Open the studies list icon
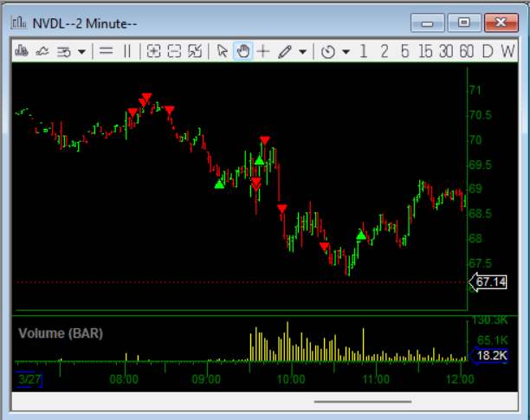The image size is (530, 420). pos(63,52)
